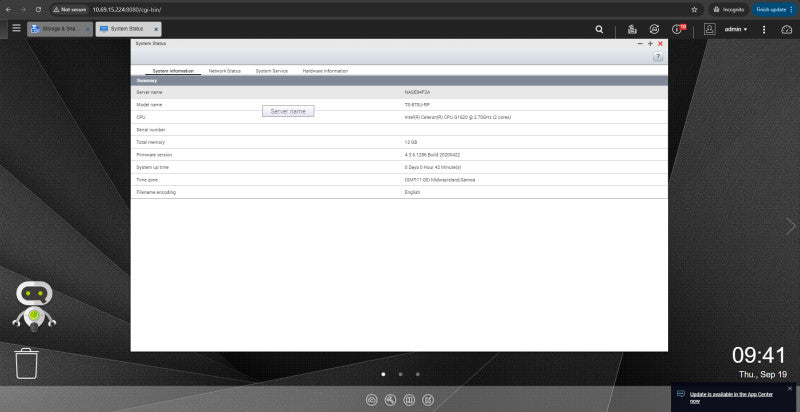Click the Summary section header

(x=399, y=81)
